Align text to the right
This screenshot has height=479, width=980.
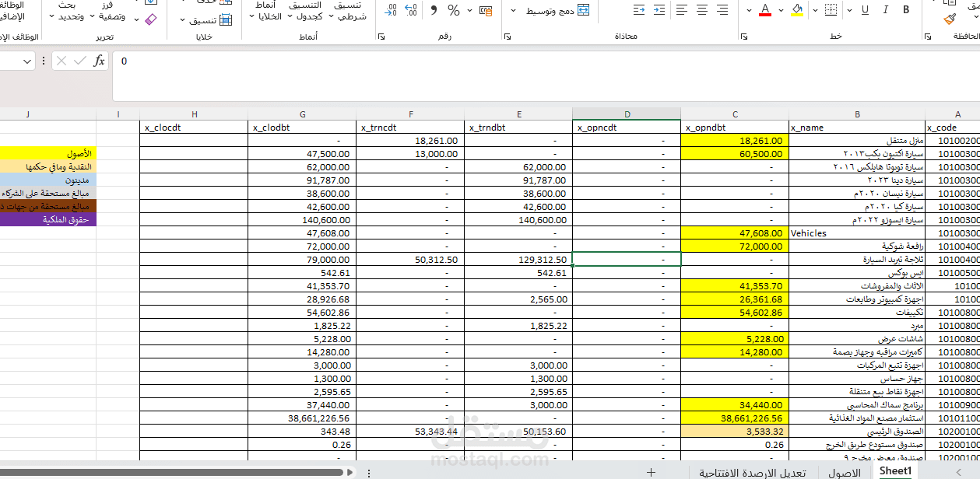click(722, 10)
